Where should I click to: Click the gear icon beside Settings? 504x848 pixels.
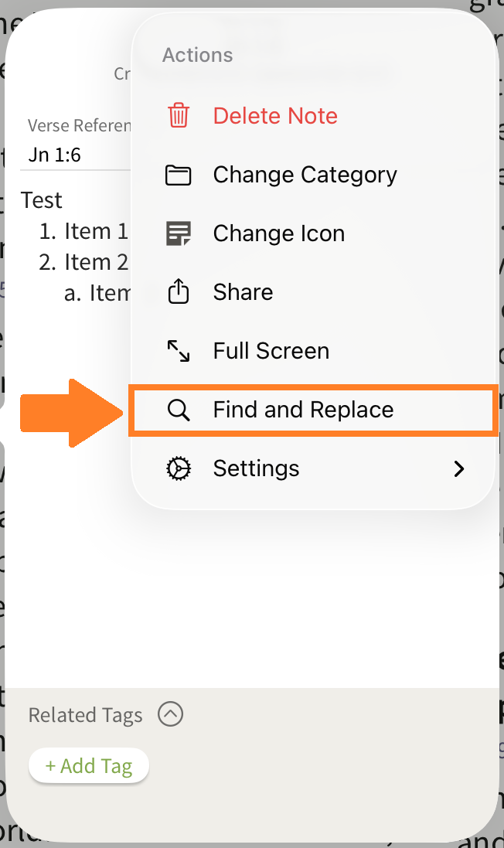179,468
